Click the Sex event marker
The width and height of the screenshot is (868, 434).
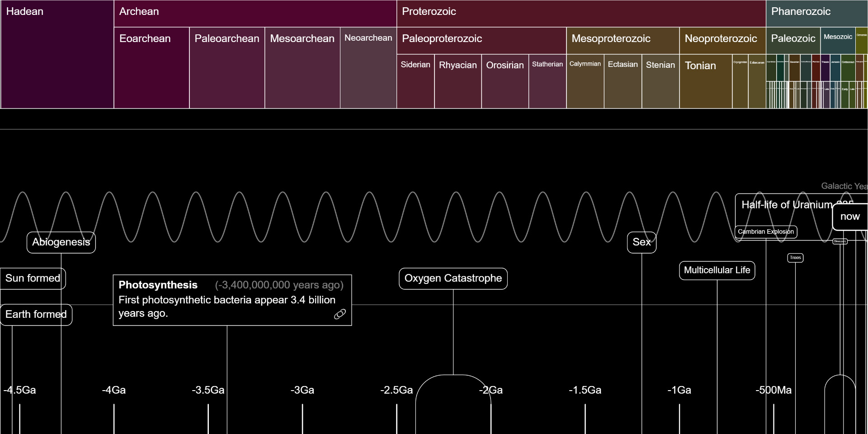[x=642, y=242]
